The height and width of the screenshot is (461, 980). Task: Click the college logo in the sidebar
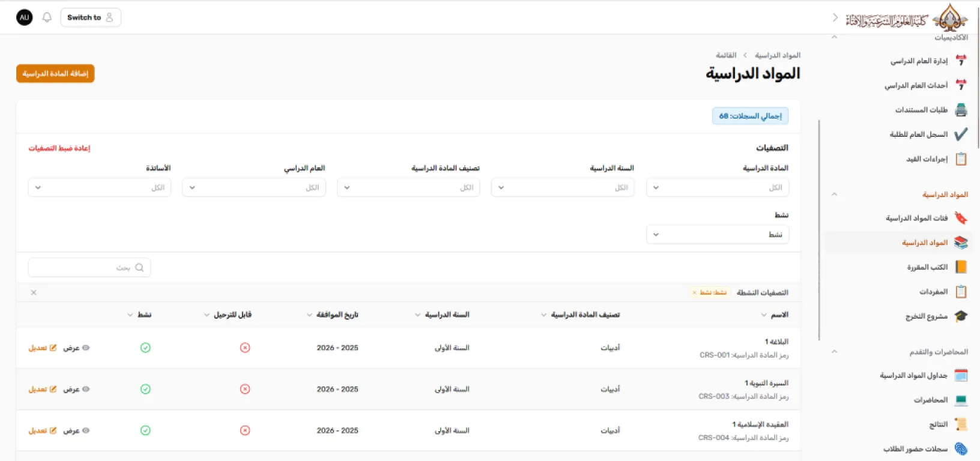(x=907, y=18)
